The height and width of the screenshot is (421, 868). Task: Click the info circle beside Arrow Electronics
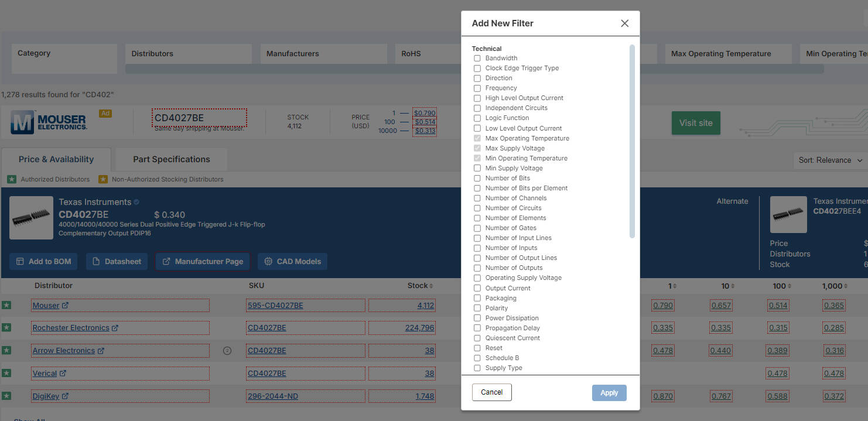(x=227, y=350)
